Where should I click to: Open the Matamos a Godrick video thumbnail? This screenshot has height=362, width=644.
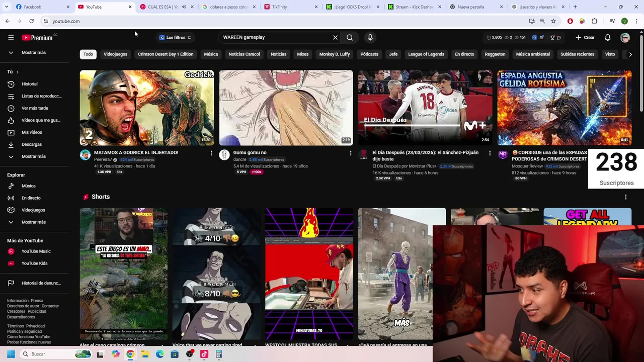click(146, 108)
